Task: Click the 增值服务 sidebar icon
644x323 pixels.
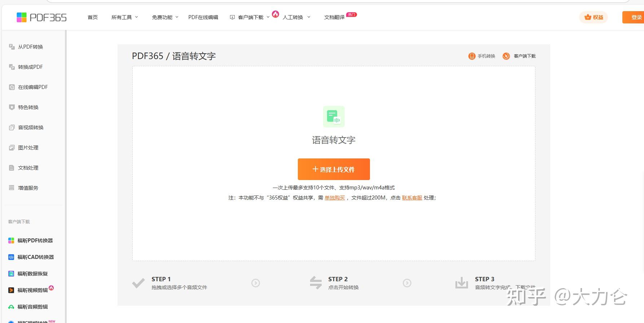Action: (x=12, y=188)
